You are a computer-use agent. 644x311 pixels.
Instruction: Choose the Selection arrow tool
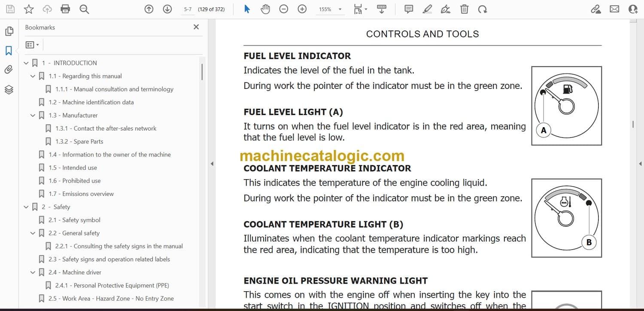pyautogui.click(x=247, y=9)
